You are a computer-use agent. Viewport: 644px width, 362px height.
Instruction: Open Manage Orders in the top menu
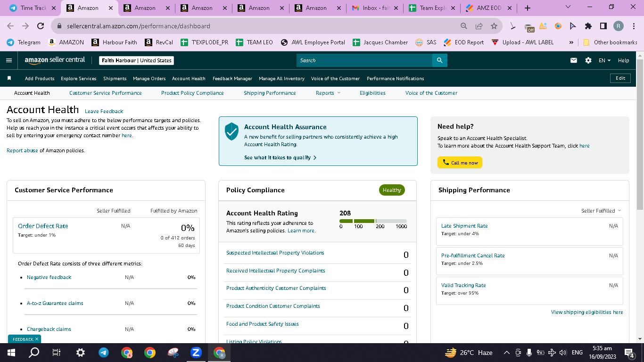[149, 78]
